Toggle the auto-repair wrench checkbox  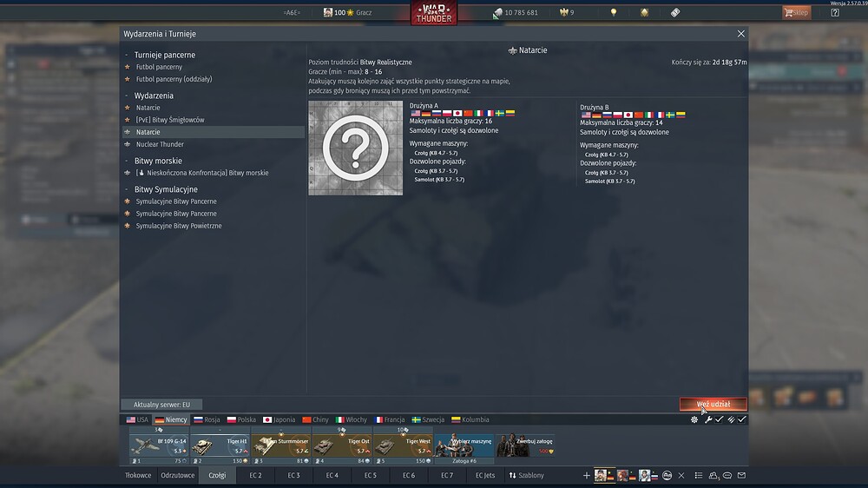click(719, 420)
